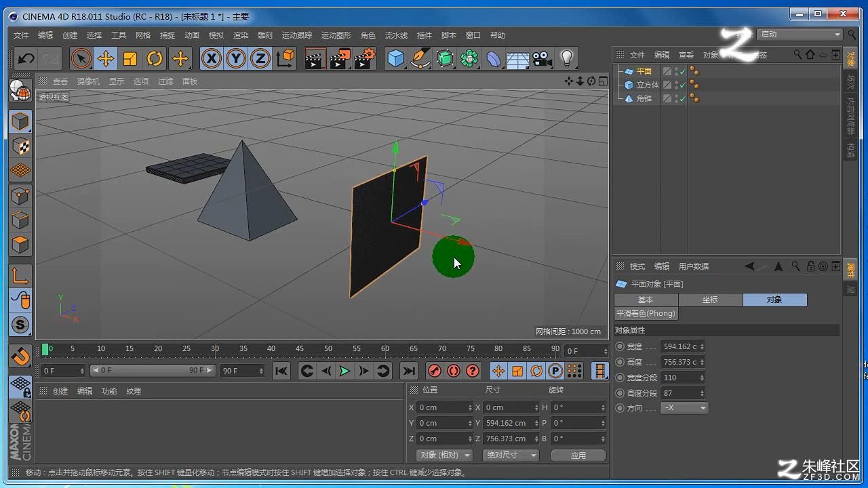Viewport: 868px width, 488px height.
Task: Click the 宽度 width value field
Action: 683,346
